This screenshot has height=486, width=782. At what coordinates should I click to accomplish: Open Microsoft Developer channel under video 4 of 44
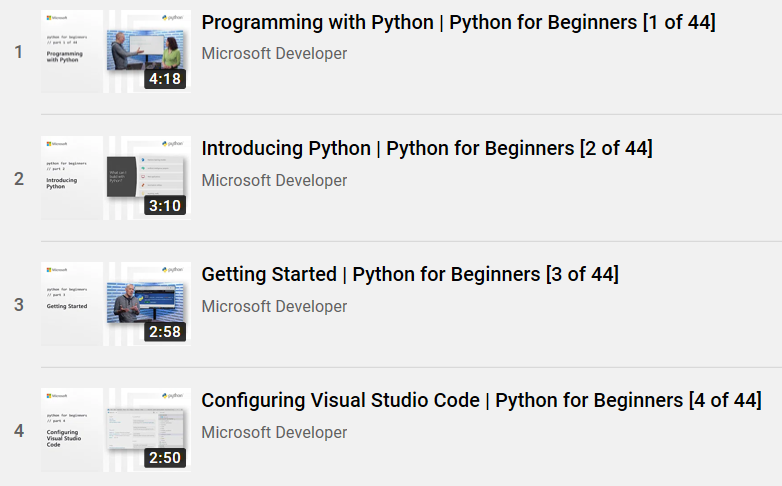[274, 432]
